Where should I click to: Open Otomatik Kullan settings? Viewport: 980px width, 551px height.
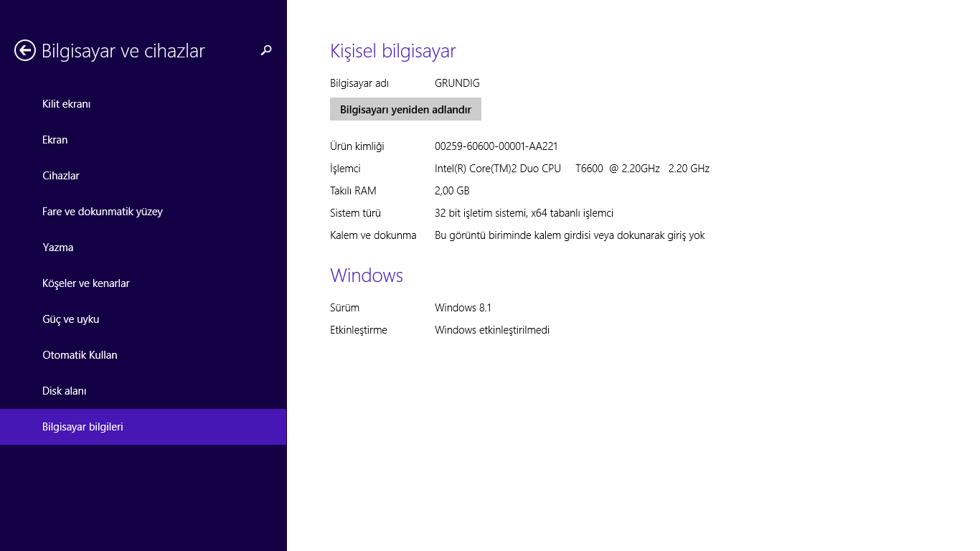tap(143, 355)
